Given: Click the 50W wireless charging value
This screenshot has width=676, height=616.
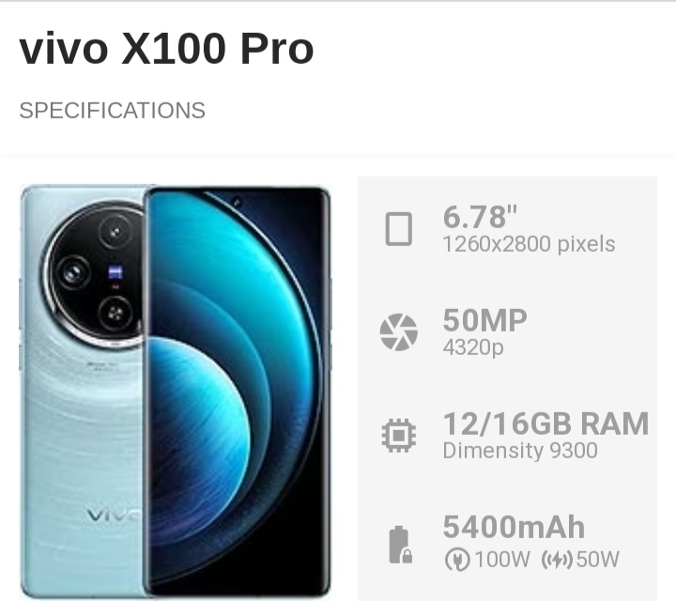Looking at the screenshot, I should click(597, 560).
